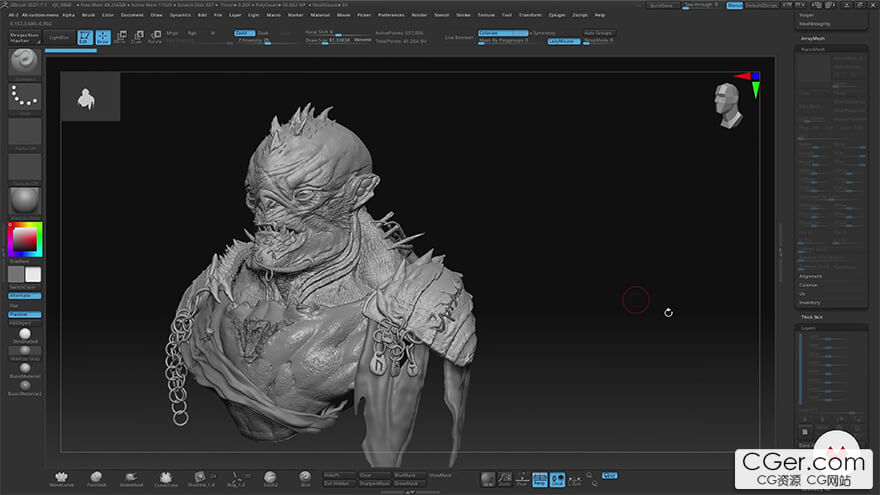Open the current material sphere picker
Viewport: 880px width, 495px height.
click(x=25, y=201)
